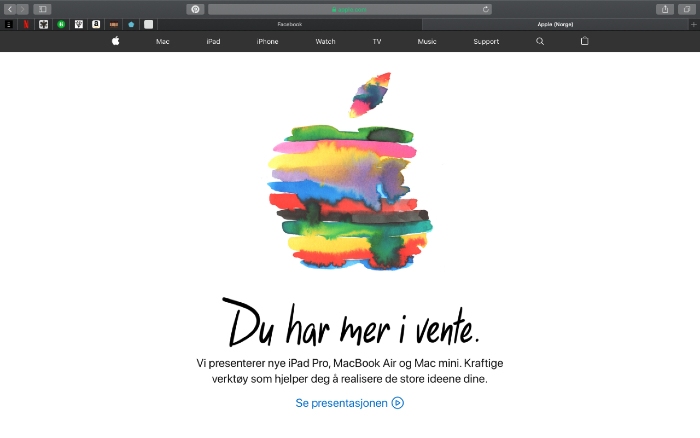Viewport: 700px width, 438px height.
Task: Open the iPhone navigation item
Action: (267, 42)
